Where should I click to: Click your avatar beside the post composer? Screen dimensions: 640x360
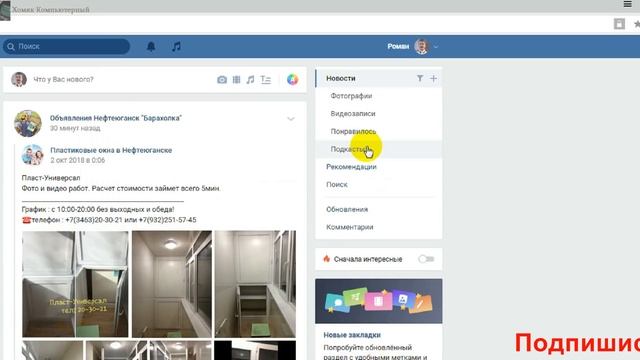[x=19, y=80]
